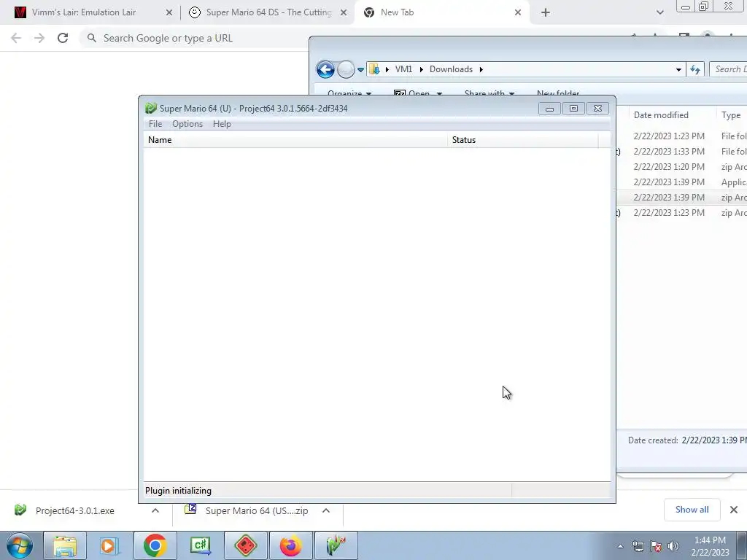Open Chrome tab search dropdown arrow
Image resolution: width=747 pixels, height=560 pixels.
coord(659,13)
